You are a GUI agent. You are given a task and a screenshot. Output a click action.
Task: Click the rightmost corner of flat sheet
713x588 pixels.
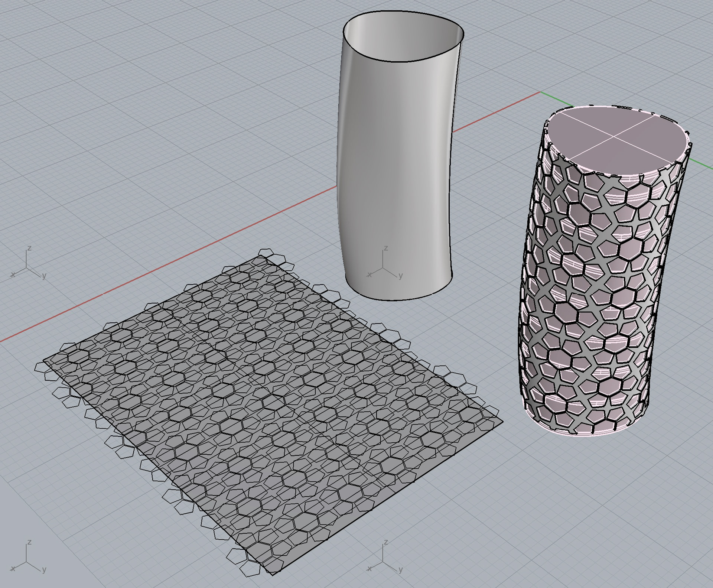tap(502, 422)
